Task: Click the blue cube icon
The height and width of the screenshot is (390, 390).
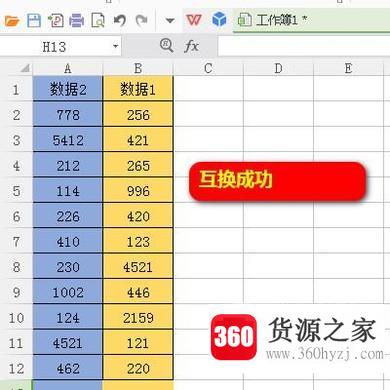Action: [x=219, y=19]
